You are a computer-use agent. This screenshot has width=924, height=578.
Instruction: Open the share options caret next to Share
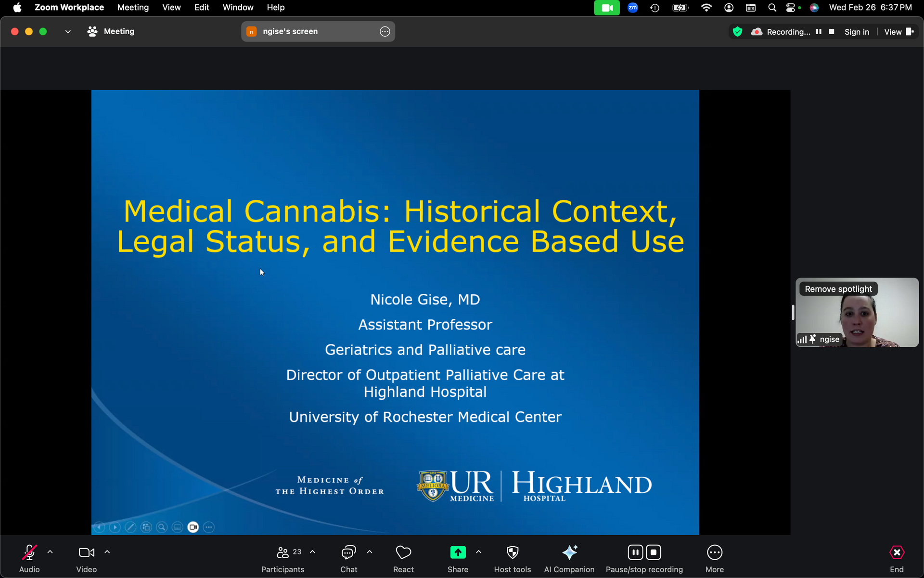pos(478,552)
